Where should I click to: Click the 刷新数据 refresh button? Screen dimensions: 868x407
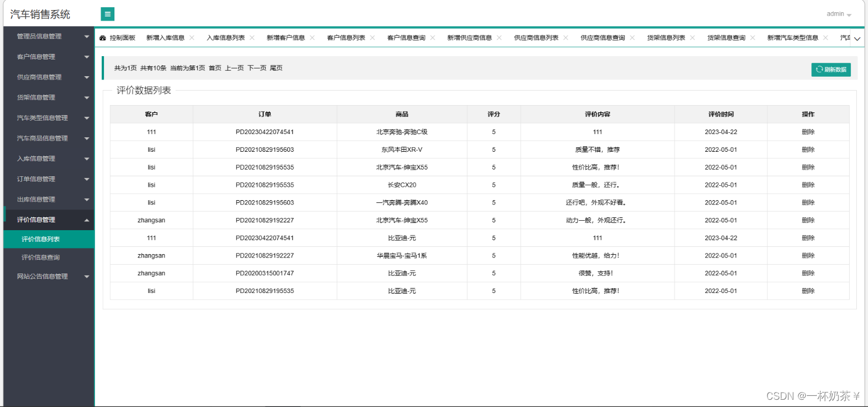[x=831, y=70]
